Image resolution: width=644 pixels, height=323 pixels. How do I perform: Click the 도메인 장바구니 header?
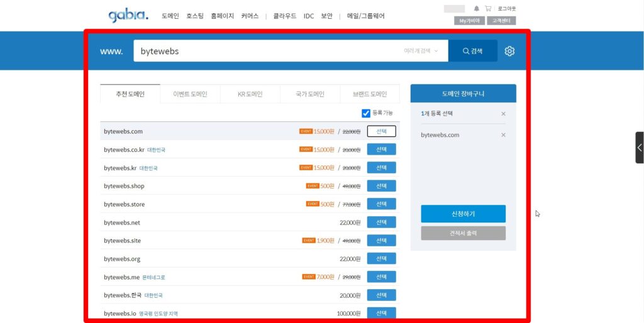464,94
